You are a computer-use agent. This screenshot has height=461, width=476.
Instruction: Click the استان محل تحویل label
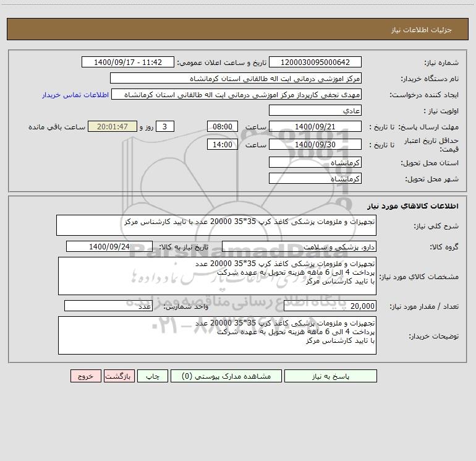coord(430,163)
